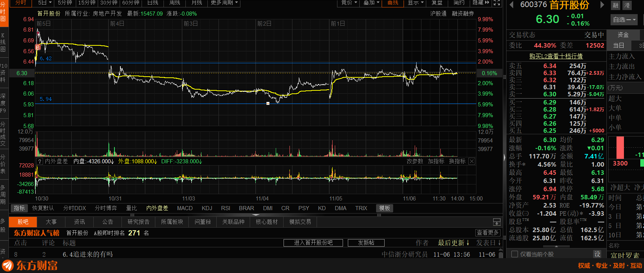Screen dimensions: 644x273
Task: Click the 改参数 edit parameters button
Action: pyautogui.click(x=415, y=161)
